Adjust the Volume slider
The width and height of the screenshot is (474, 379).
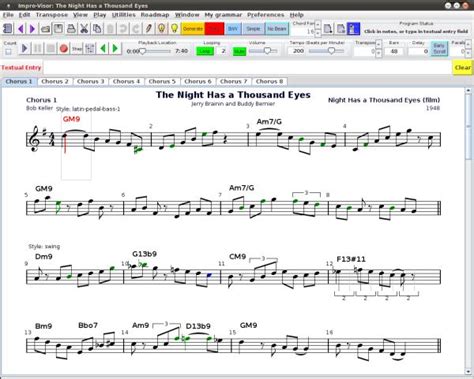tap(263, 51)
